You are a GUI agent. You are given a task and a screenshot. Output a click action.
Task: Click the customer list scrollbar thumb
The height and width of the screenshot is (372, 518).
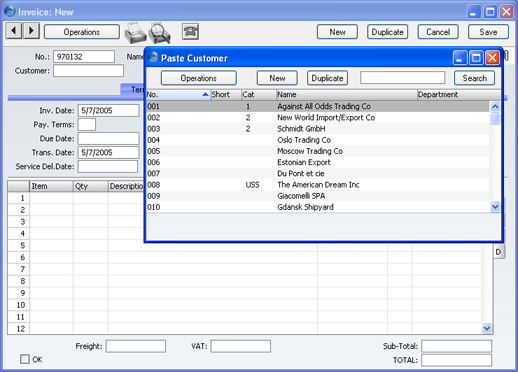tap(495, 119)
